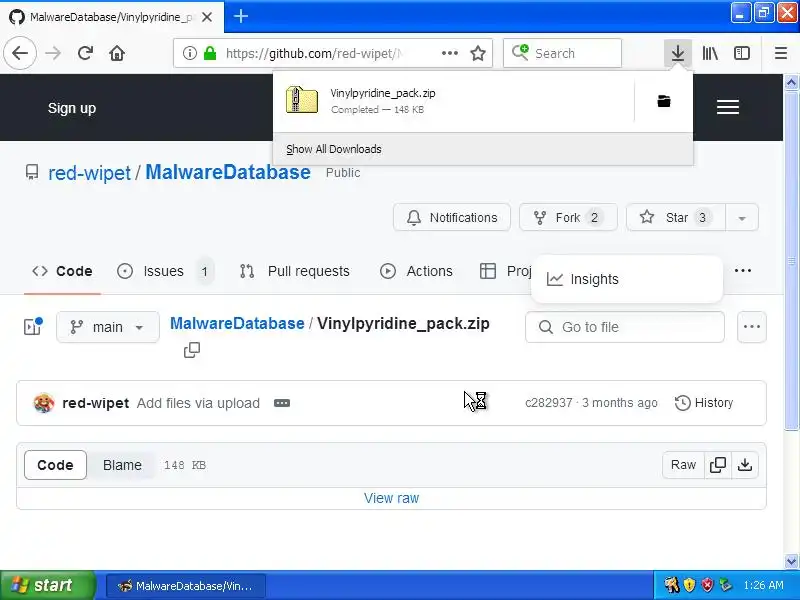This screenshot has width=800, height=600.
Task: Open MalwareDatabase repository title link
Action: (x=228, y=172)
